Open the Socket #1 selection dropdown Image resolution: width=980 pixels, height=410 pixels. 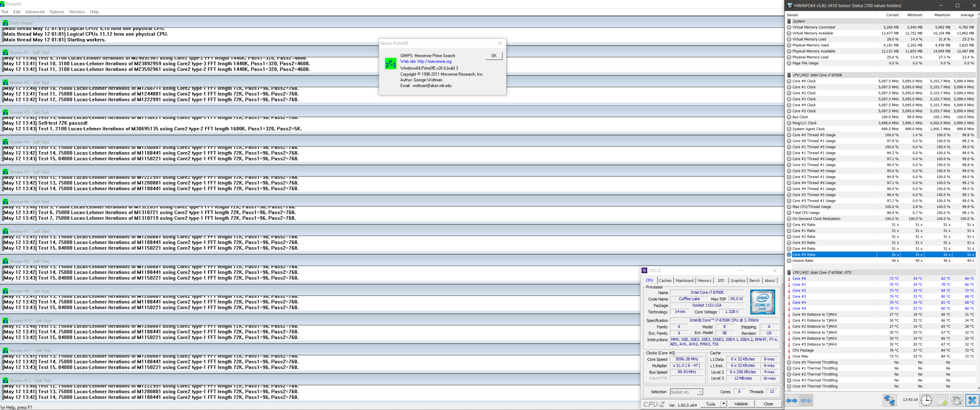tap(686, 392)
